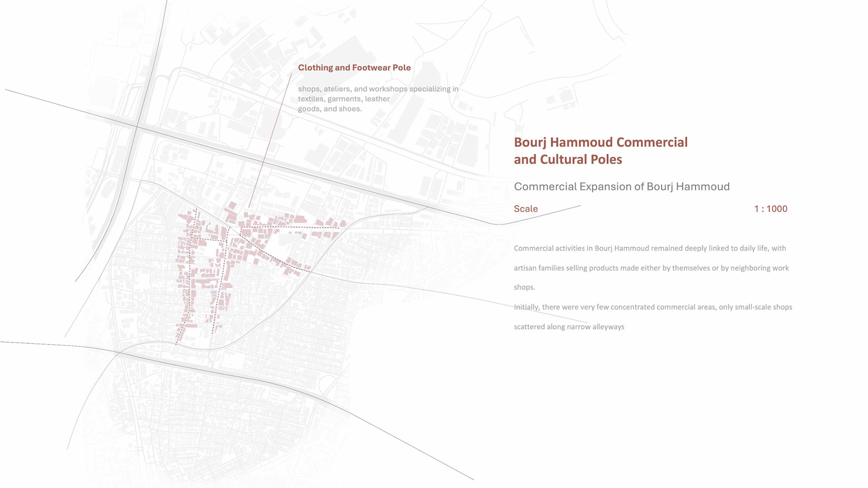Select 'Commercial Expansion of Bourj Hammoud' subtitle
This screenshot has width=868, height=488.
(x=622, y=187)
